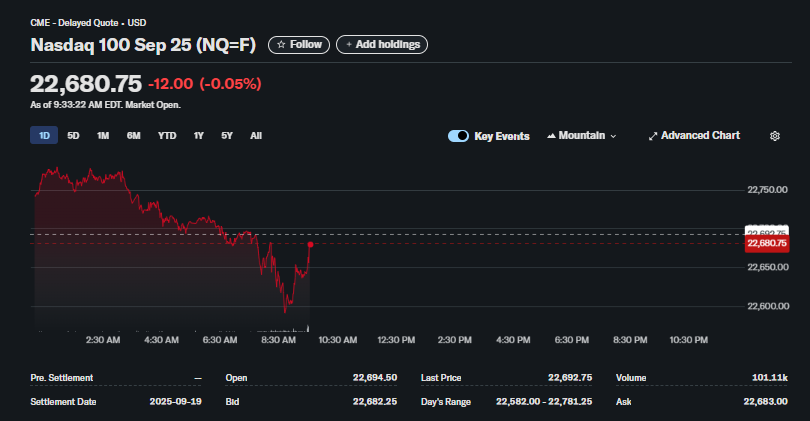Screen dimensions: 810x421
Task: Click the Ask value 22,683.00
Action: point(766,401)
